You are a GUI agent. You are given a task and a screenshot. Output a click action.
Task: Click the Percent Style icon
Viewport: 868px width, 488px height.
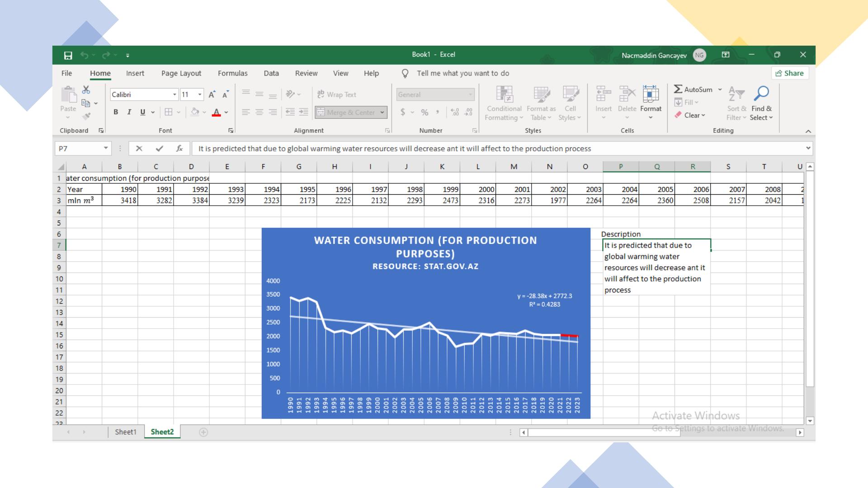pyautogui.click(x=425, y=112)
